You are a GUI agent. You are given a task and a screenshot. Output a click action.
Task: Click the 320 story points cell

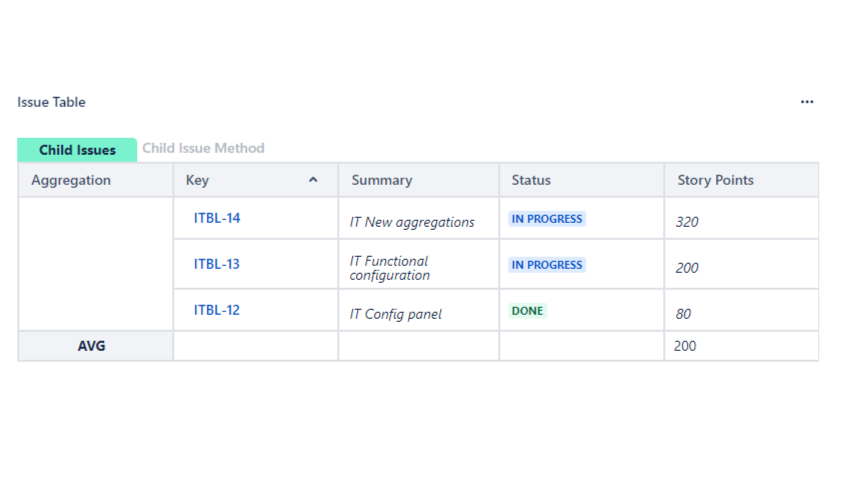[687, 222]
